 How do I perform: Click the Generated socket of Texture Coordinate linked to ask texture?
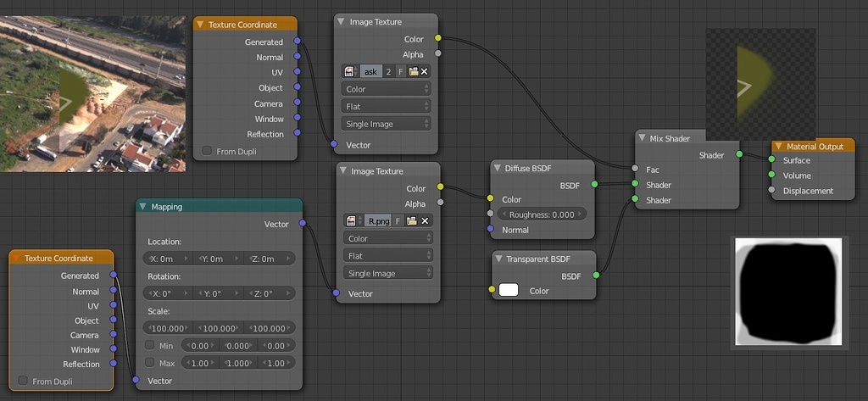298,41
